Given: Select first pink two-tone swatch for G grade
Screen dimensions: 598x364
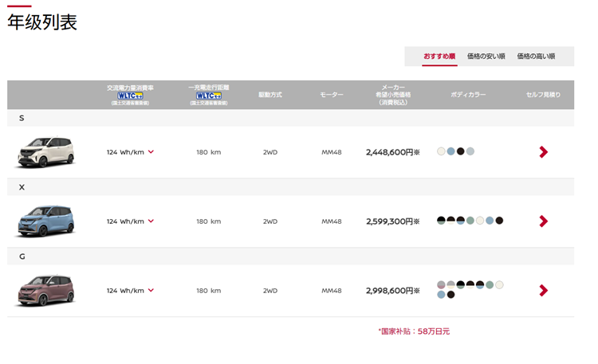Looking at the screenshot, I should 441,284.
